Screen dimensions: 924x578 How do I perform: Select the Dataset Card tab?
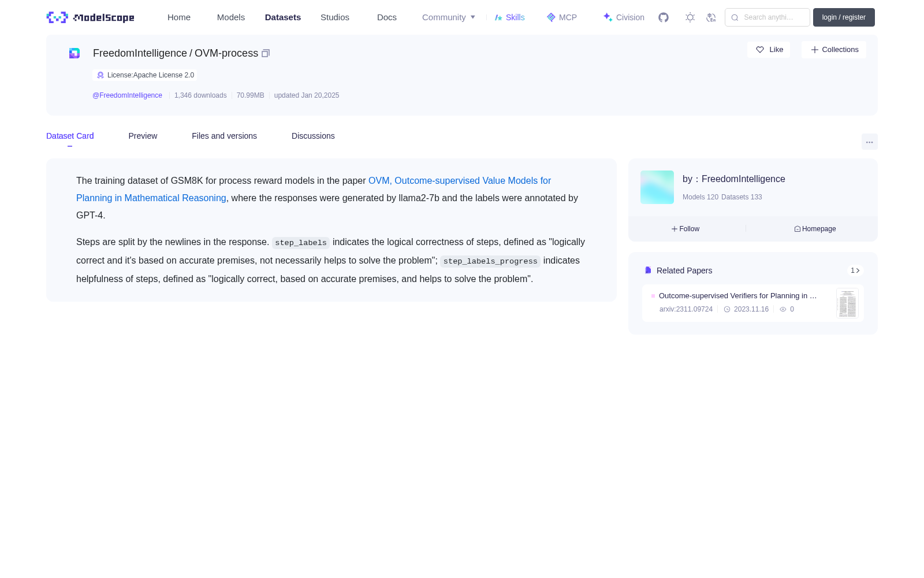pyautogui.click(x=70, y=136)
